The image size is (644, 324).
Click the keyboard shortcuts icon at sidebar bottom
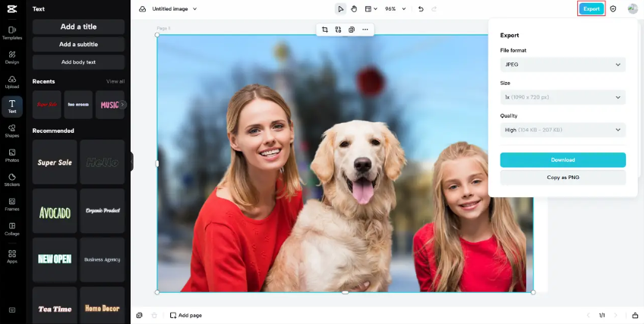click(12, 310)
